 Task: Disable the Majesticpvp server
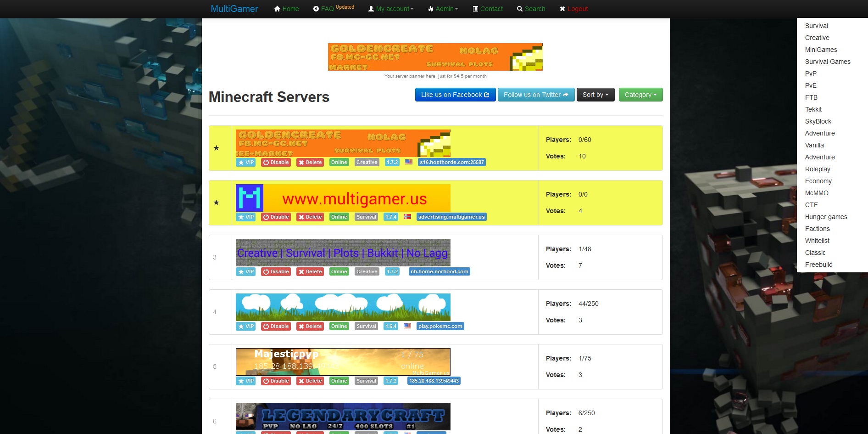click(x=276, y=381)
